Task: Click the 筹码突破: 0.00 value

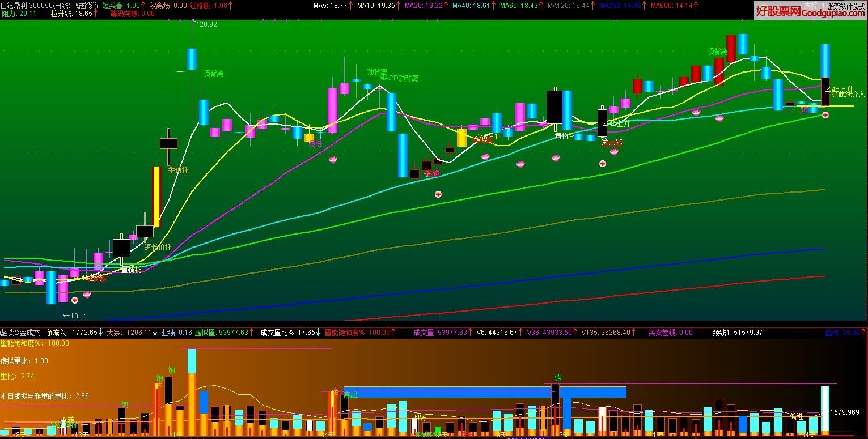Action: 132,14
